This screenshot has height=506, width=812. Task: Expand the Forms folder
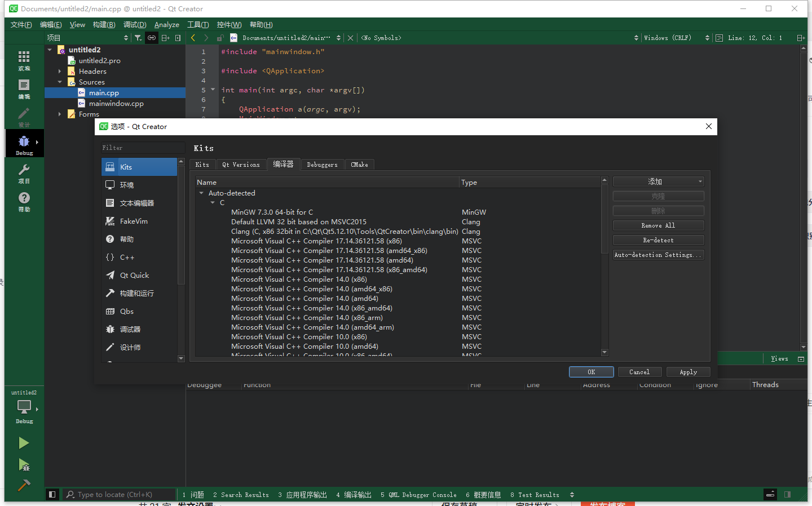(60, 114)
